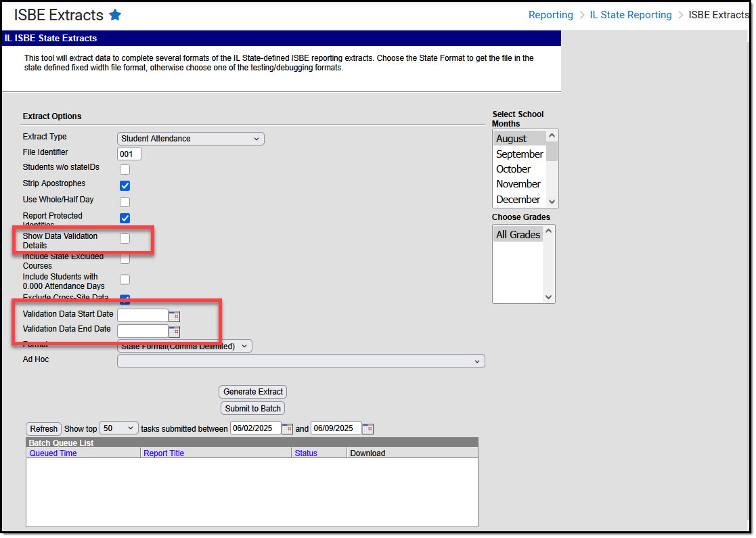Sort batch queue by Status column
Viewport: 756px width, 538px height.
click(x=306, y=453)
